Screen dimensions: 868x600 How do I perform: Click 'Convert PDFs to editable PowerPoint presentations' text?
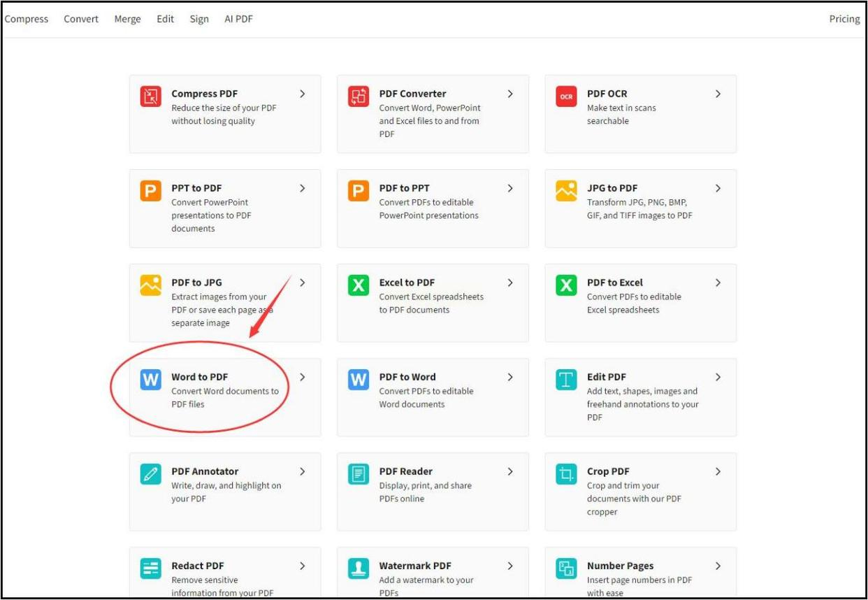tap(428, 209)
